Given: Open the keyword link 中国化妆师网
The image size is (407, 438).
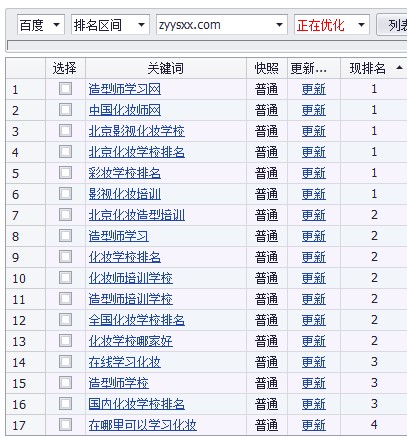Looking at the screenshot, I should click(125, 110).
